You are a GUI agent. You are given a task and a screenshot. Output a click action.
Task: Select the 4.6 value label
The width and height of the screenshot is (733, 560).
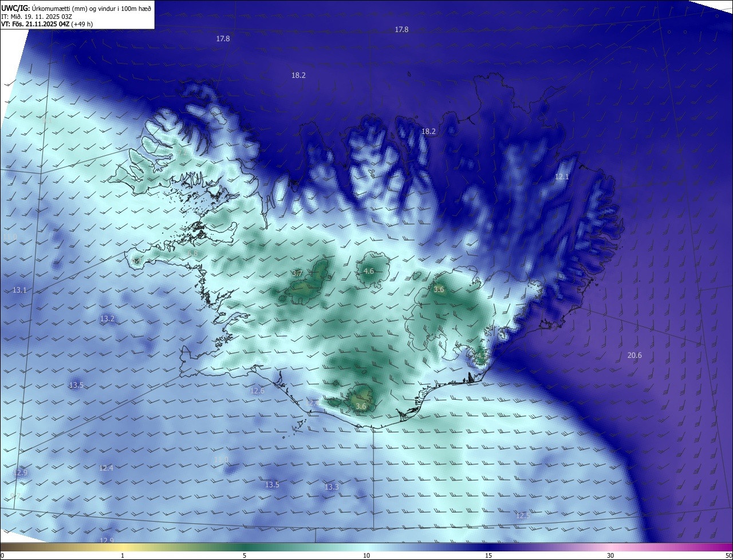point(369,271)
